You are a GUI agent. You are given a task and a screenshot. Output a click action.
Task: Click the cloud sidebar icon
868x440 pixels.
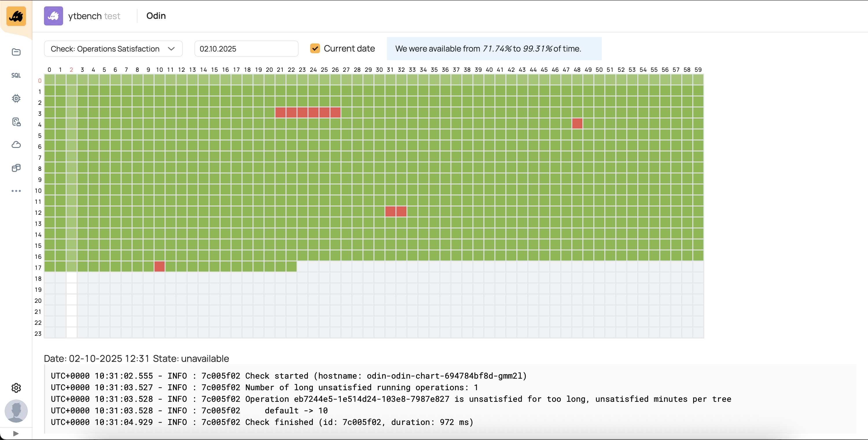click(x=16, y=145)
